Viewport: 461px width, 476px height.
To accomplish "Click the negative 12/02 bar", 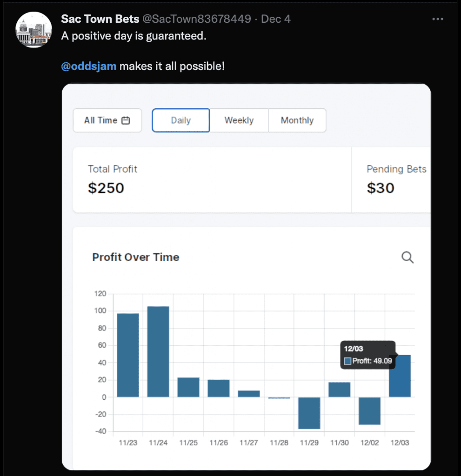I will pyautogui.click(x=370, y=410).
